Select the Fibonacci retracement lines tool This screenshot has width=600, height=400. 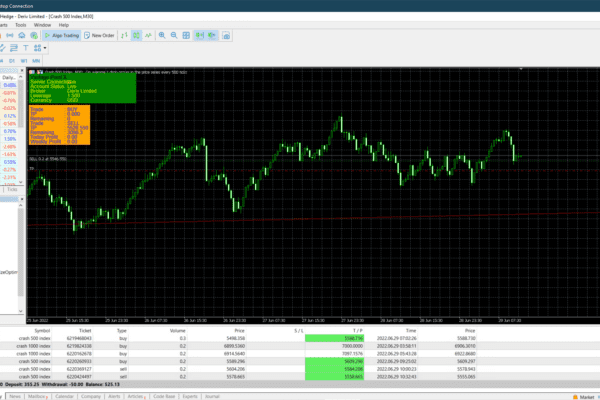14,48
